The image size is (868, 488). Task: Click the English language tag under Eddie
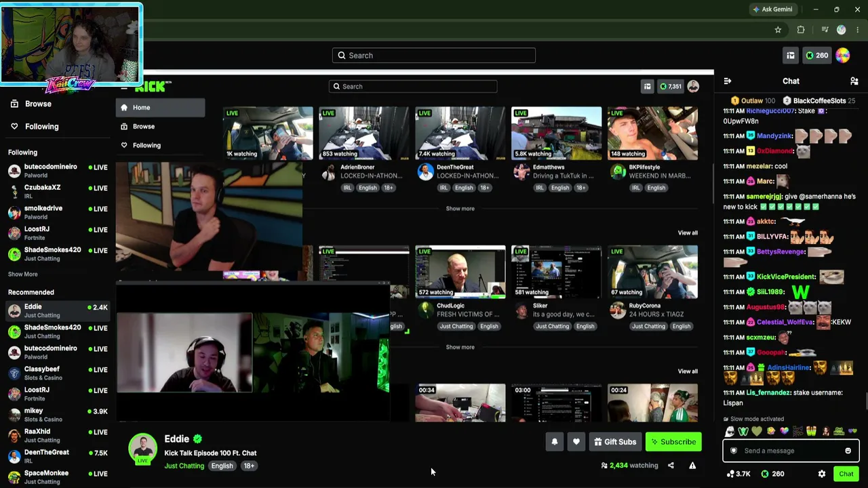(x=222, y=466)
